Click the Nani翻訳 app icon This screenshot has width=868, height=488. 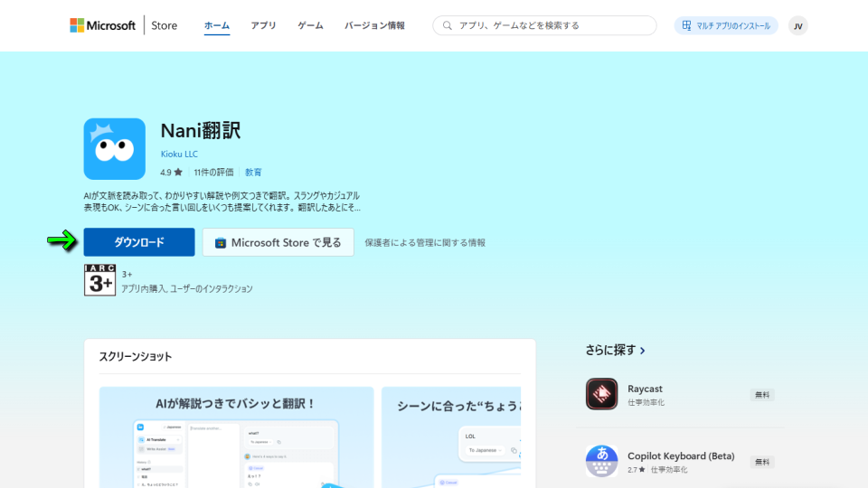click(x=115, y=149)
